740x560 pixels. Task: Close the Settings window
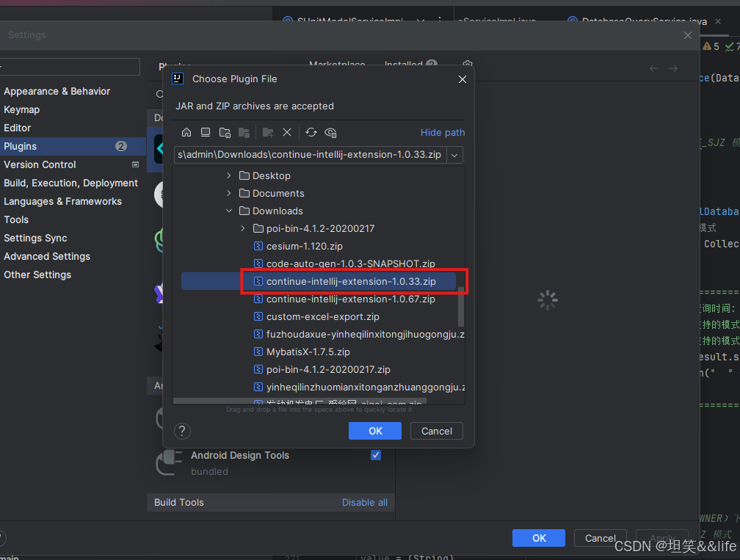coord(688,35)
